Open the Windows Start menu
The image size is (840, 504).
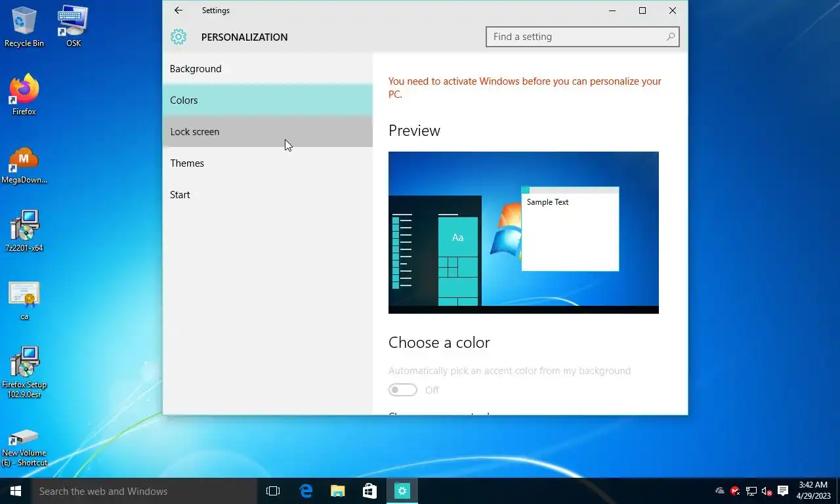[x=16, y=491]
